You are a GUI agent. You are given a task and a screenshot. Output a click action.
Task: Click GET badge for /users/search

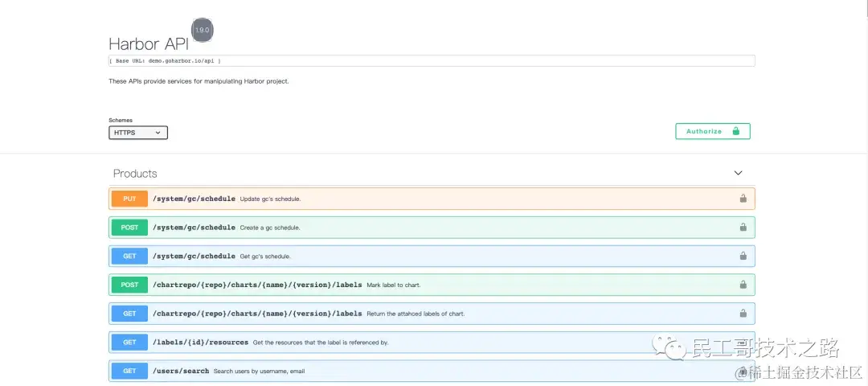click(x=129, y=371)
